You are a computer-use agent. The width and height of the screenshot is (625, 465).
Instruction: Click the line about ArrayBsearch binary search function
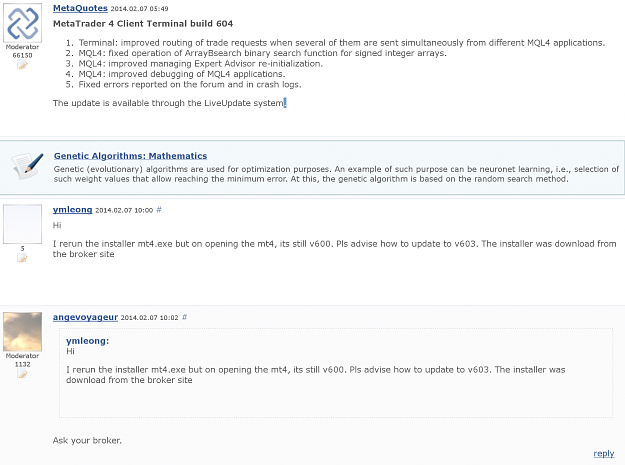(x=262, y=53)
